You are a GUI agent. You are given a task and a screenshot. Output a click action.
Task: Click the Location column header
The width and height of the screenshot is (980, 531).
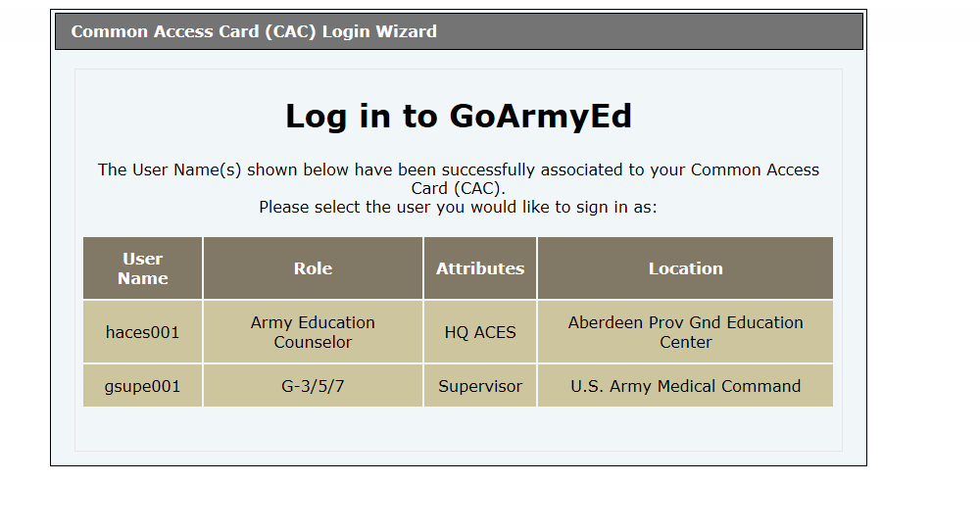686,268
